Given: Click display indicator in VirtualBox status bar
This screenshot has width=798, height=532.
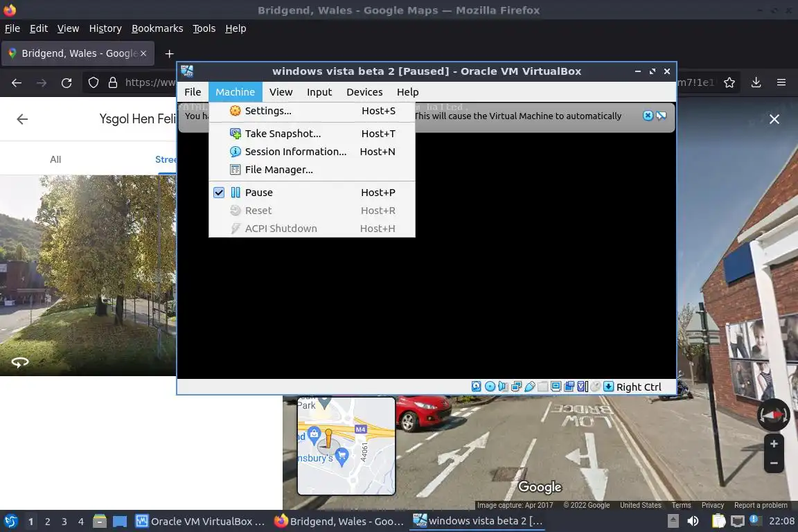Looking at the screenshot, I should [556, 387].
